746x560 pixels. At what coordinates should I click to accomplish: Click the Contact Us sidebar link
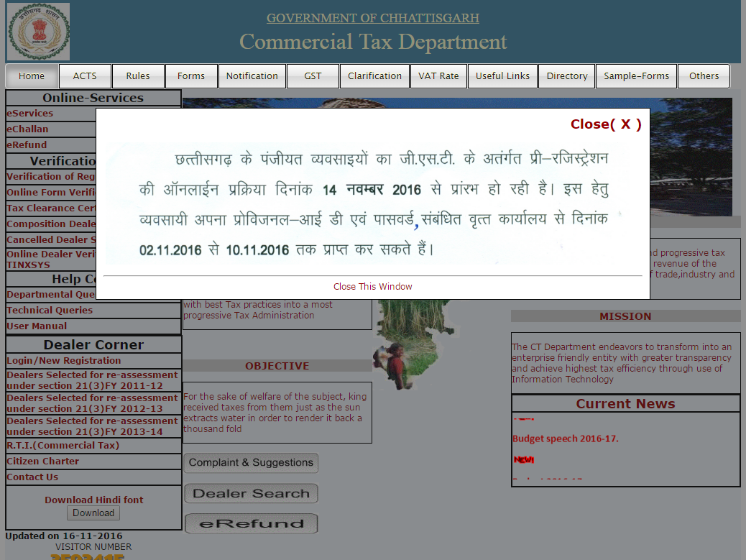tap(32, 477)
